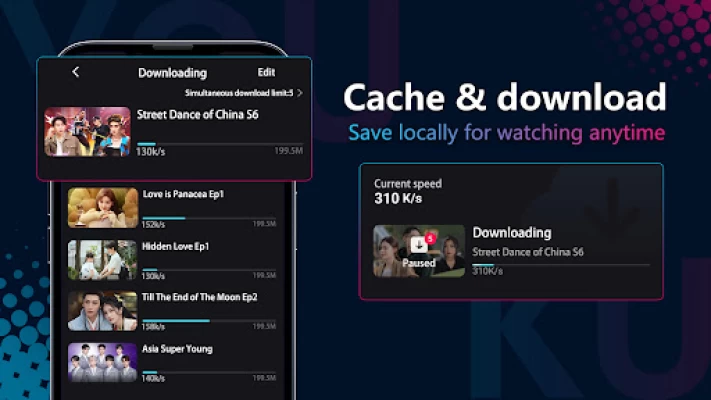
Task: Tap the back arrow in Downloading header
Action: coord(76,72)
